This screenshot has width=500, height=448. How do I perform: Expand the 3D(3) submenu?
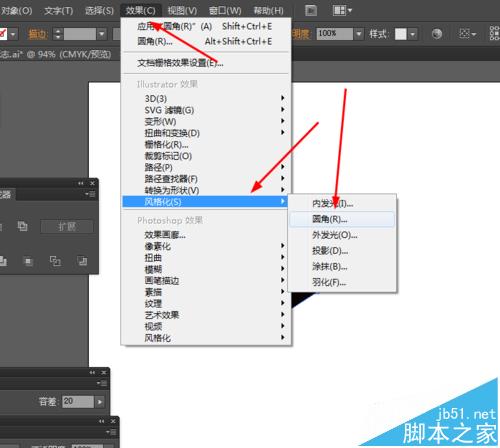[x=206, y=98]
